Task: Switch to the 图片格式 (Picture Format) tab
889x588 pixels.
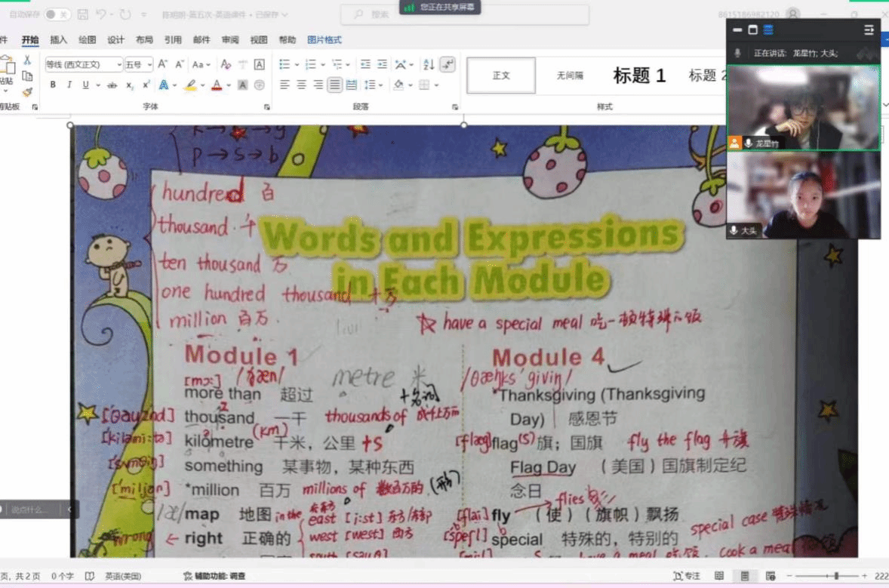Action: point(325,40)
